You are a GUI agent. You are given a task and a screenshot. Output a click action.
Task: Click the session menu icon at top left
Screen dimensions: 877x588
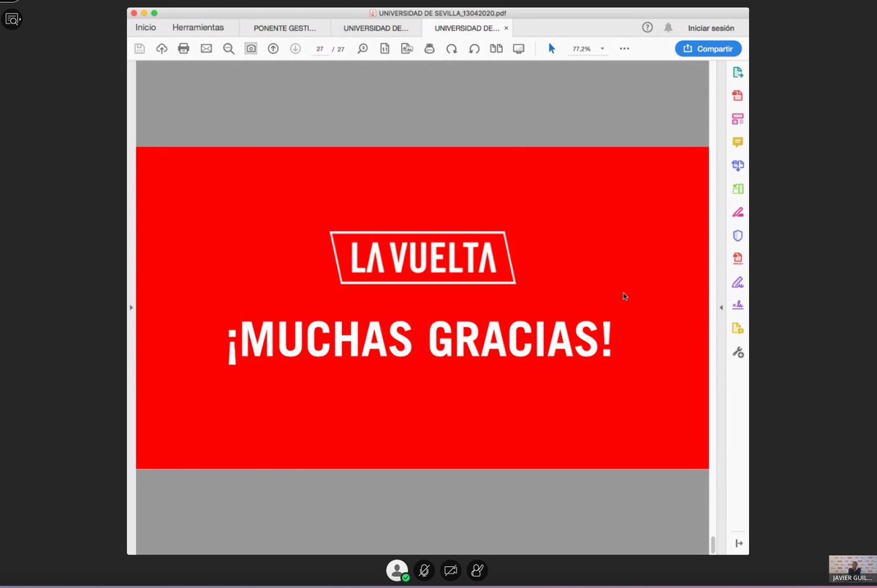coord(12,19)
